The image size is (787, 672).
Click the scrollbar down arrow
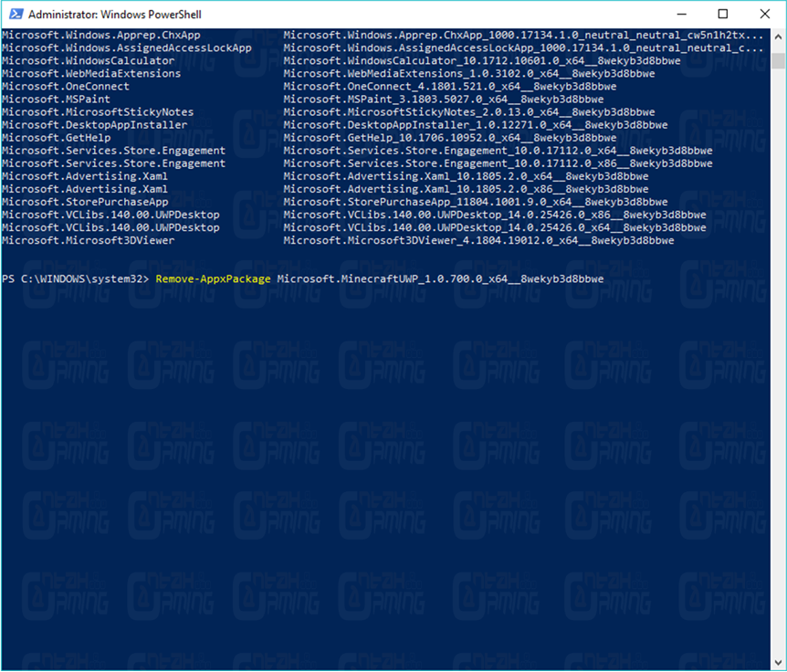tap(778, 663)
